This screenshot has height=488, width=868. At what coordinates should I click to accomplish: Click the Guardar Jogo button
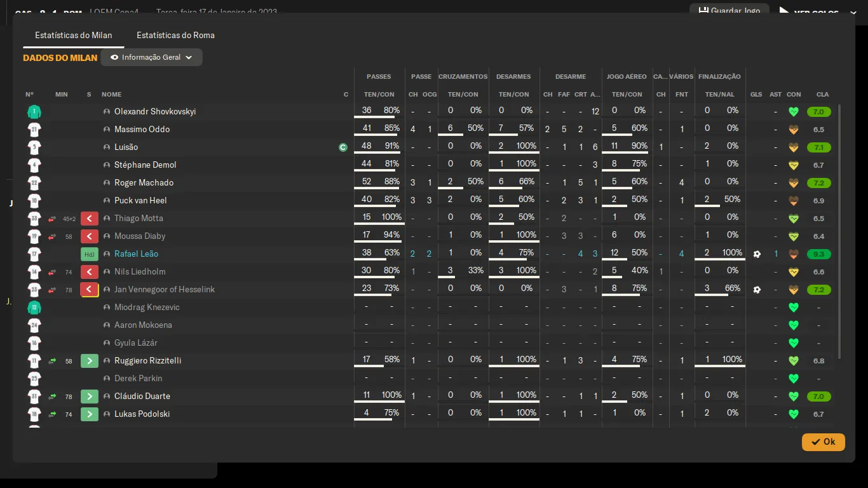729,11
